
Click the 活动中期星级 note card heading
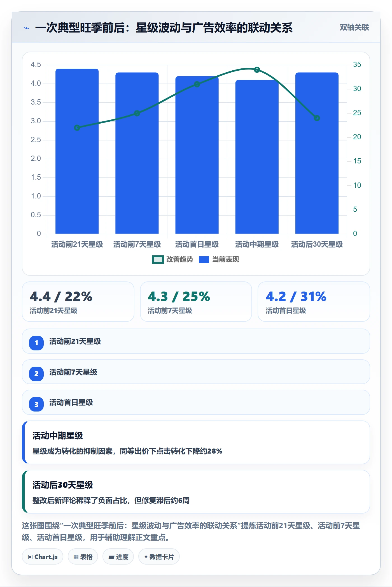pos(58,436)
